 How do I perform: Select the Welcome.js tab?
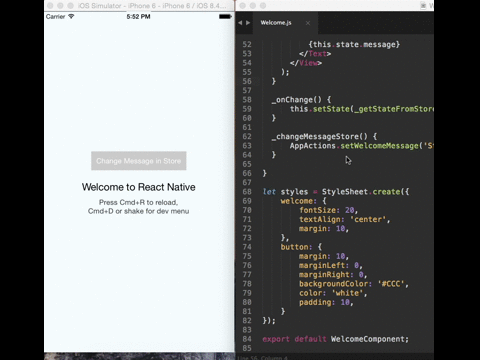coord(276,23)
